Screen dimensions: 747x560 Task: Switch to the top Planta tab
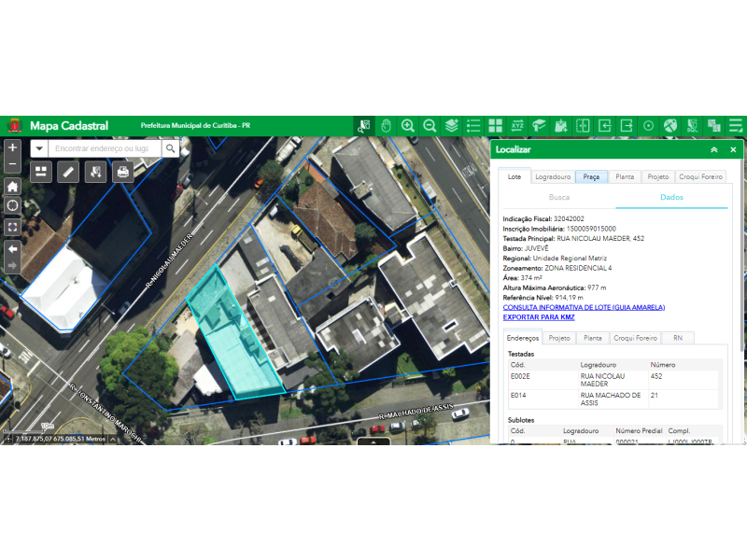click(x=625, y=176)
